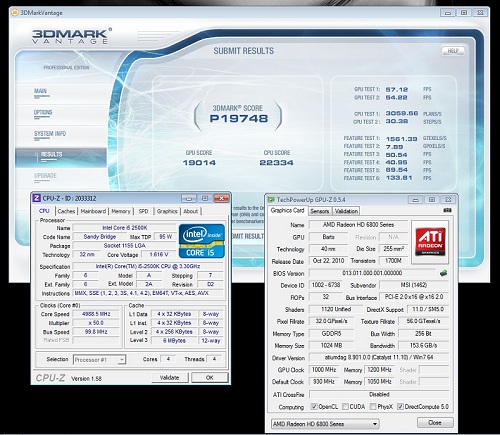Click the CPU-Z Name field Intel Core i5 2500K
This screenshot has width=500, height=435.
click(124, 228)
